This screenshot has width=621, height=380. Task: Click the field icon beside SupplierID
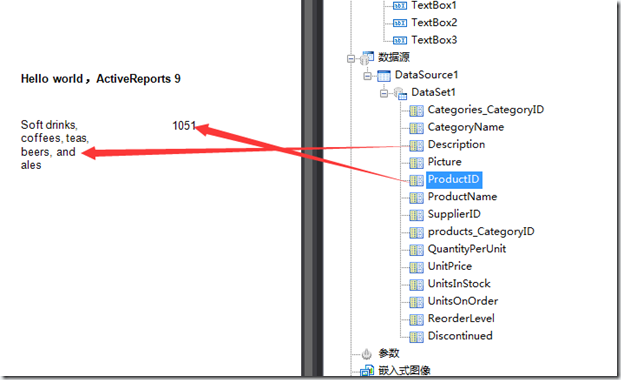point(416,215)
